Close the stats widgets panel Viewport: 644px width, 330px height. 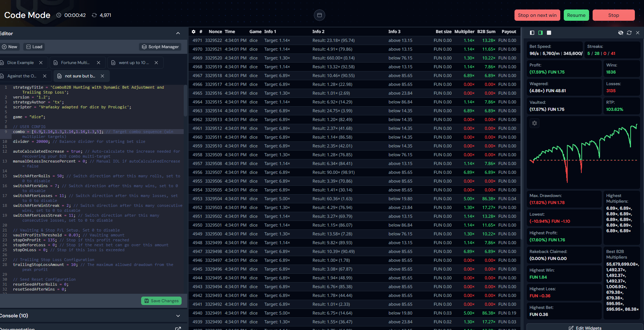click(x=638, y=33)
